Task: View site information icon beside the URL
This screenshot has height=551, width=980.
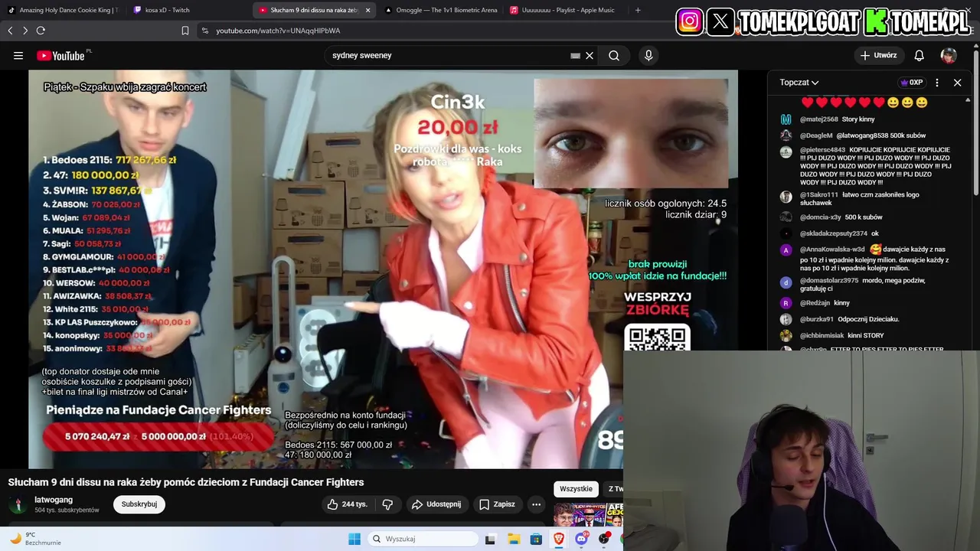Action: (204, 31)
